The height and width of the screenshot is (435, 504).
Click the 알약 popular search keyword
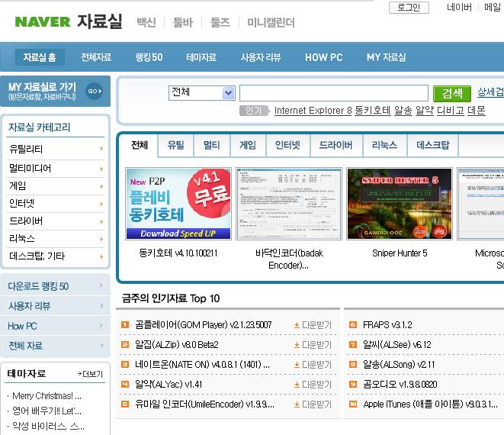[425, 111]
